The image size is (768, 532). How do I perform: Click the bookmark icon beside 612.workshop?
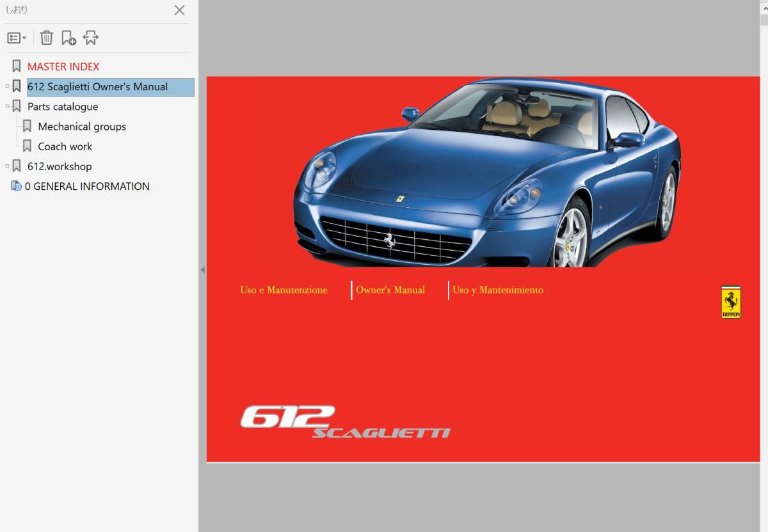tap(17, 166)
